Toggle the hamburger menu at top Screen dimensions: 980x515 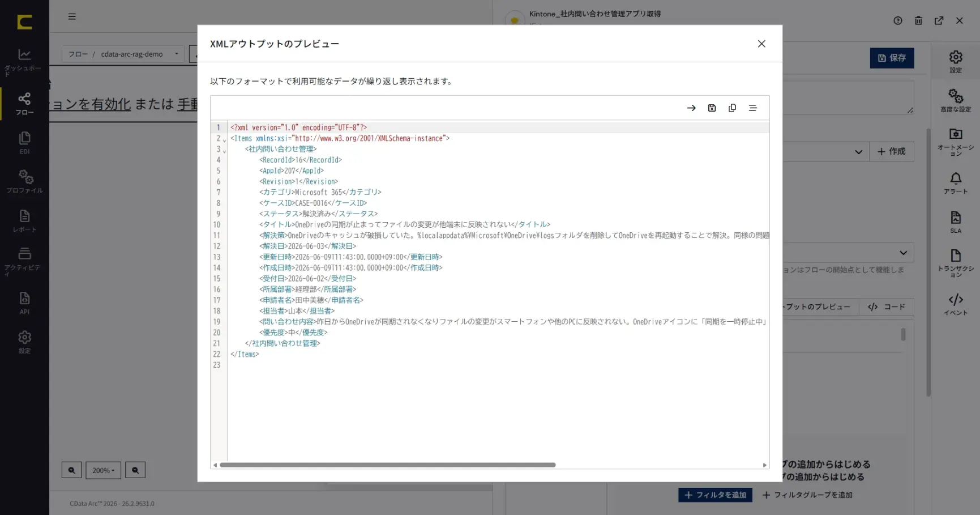pos(72,16)
